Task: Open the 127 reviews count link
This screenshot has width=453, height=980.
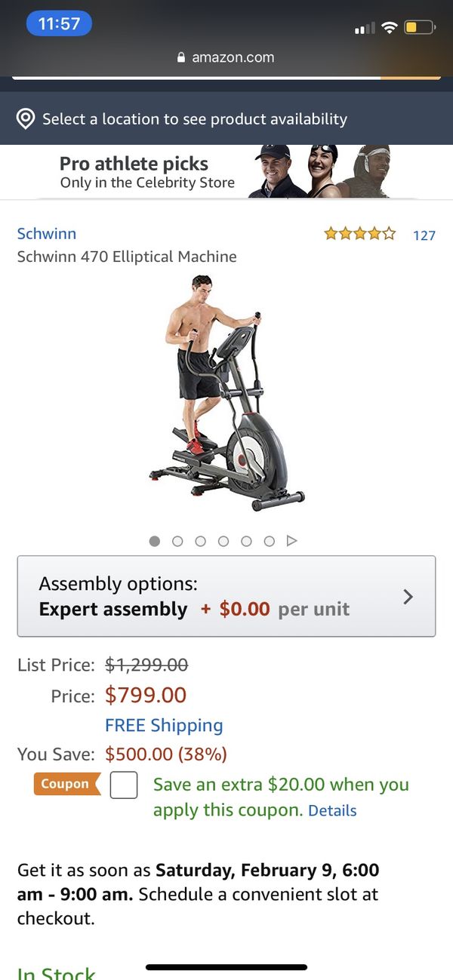Action: (424, 235)
